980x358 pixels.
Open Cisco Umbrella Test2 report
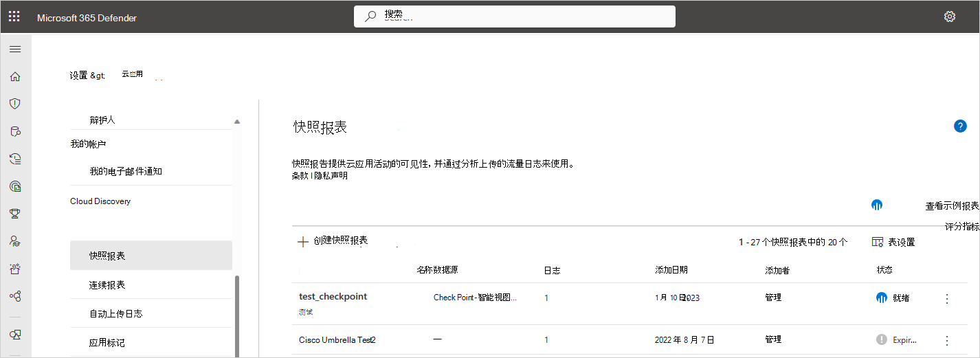tap(337, 339)
